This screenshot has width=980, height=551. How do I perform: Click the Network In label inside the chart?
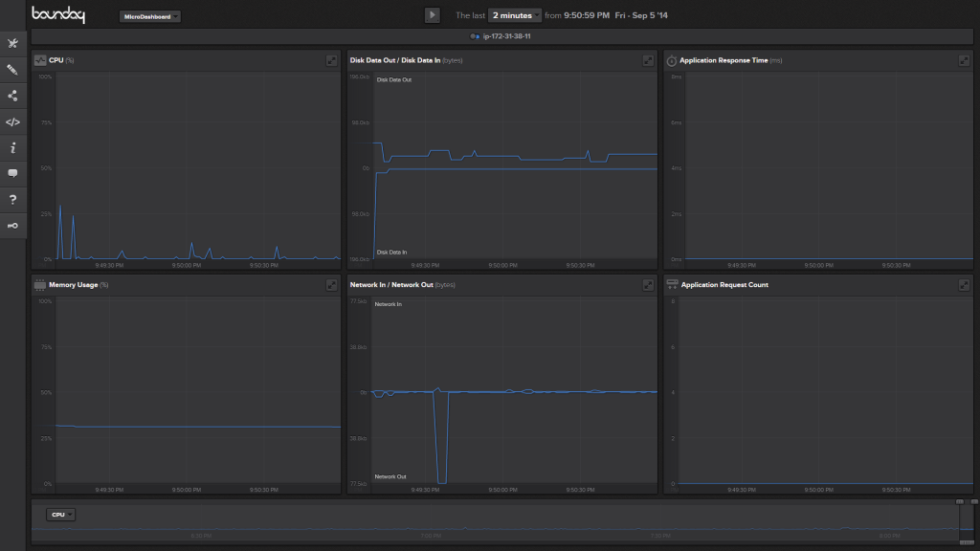click(x=389, y=304)
